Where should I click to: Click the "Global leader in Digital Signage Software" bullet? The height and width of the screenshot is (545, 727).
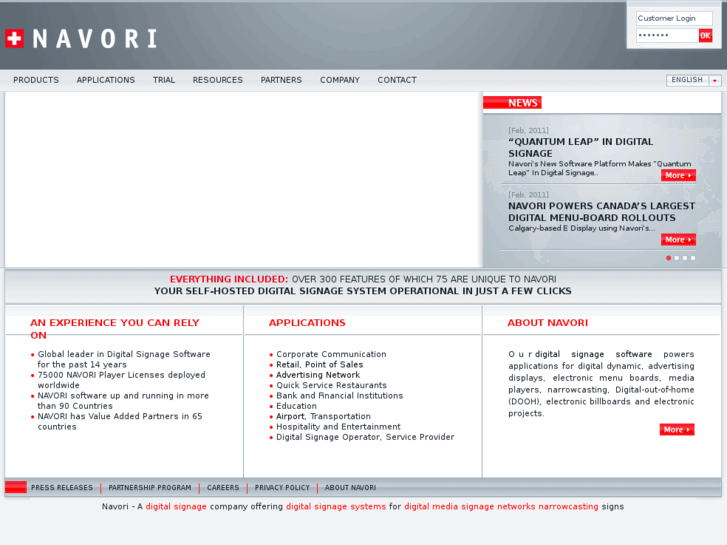(124, 359)
